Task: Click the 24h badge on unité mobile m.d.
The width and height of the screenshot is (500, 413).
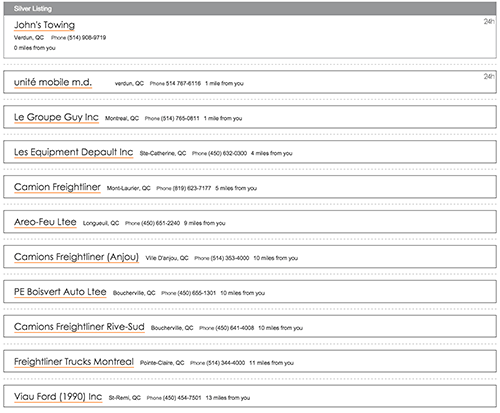Action: tap(489, 76)
